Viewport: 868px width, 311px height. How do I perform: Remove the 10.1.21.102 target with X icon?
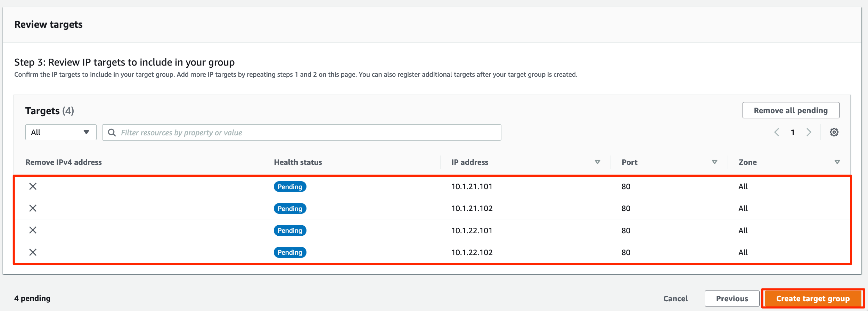click(33, 208)
